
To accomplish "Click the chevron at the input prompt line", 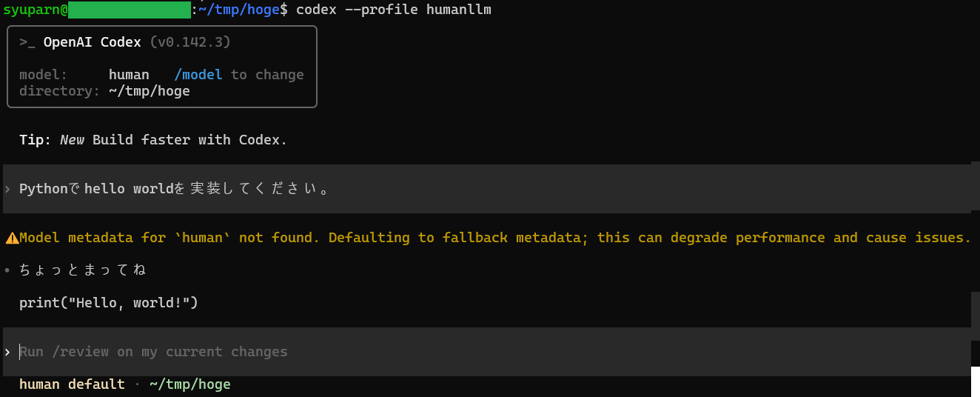I will coord(7,352).
